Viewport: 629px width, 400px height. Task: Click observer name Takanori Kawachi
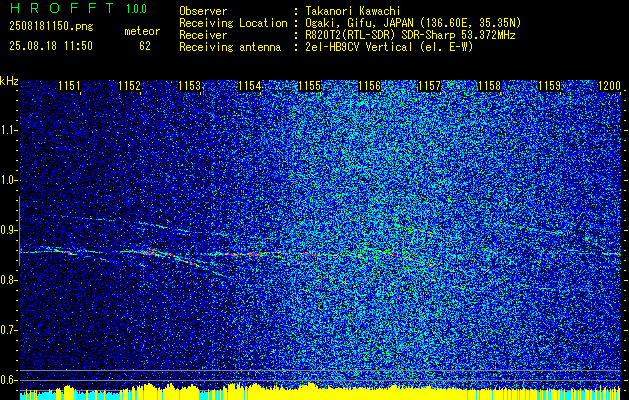pyautogui.click(x=353, y=11)
